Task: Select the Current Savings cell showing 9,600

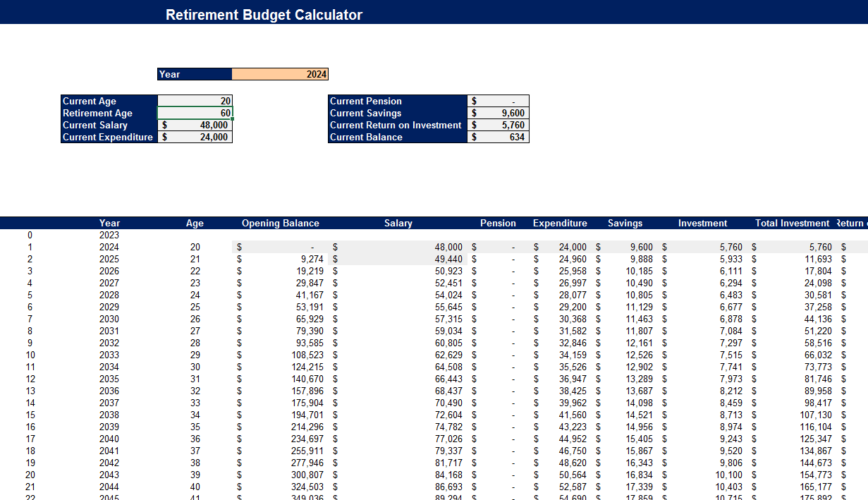Action: [499, 113]
